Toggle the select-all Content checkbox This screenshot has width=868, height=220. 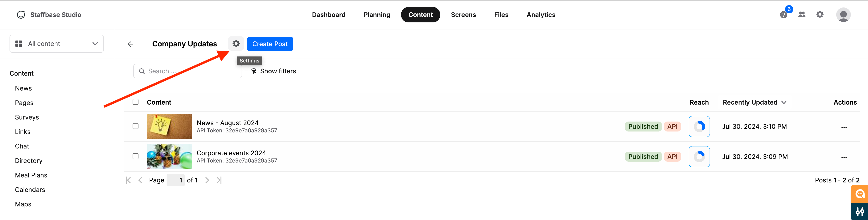pyautogui.click(x=136, y=102)
